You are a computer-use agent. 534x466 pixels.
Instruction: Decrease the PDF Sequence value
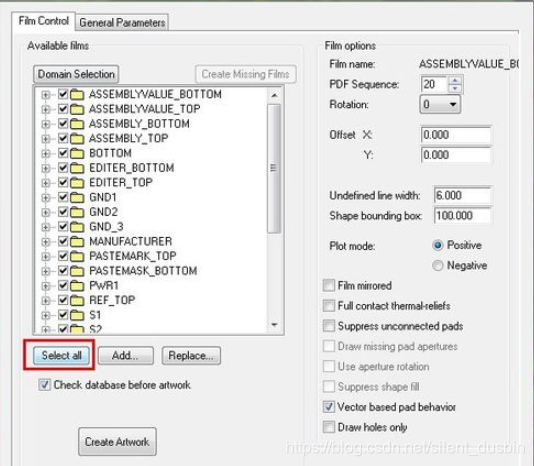455,88
